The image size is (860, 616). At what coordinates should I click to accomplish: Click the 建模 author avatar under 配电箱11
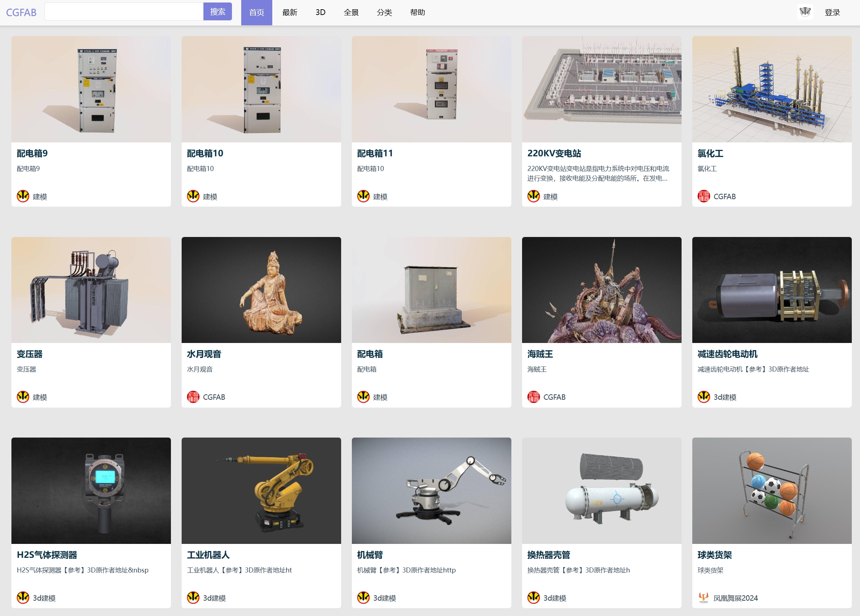[x=364, y=196]
